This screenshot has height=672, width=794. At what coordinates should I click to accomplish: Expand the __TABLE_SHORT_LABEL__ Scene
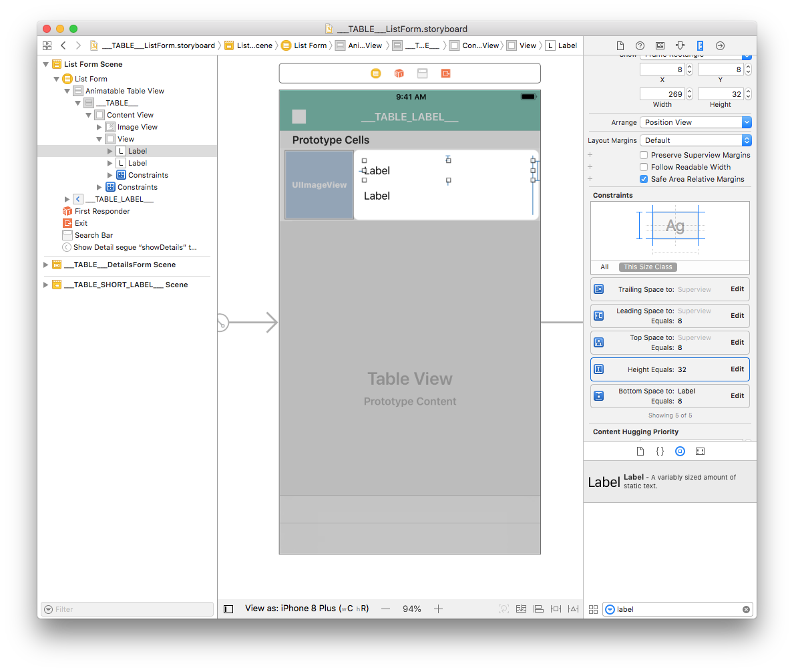coord(45,285)
